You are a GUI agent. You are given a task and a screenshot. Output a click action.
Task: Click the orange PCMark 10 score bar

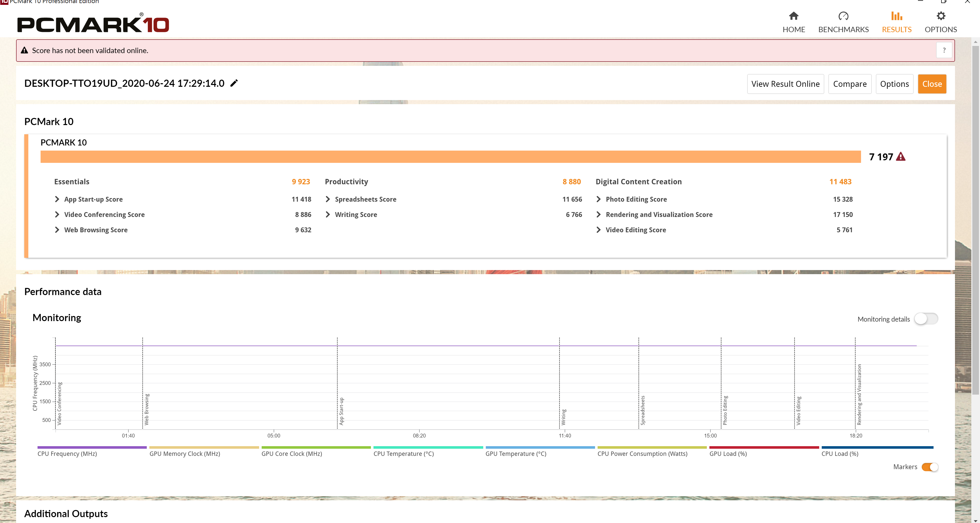tap(451, 156)
